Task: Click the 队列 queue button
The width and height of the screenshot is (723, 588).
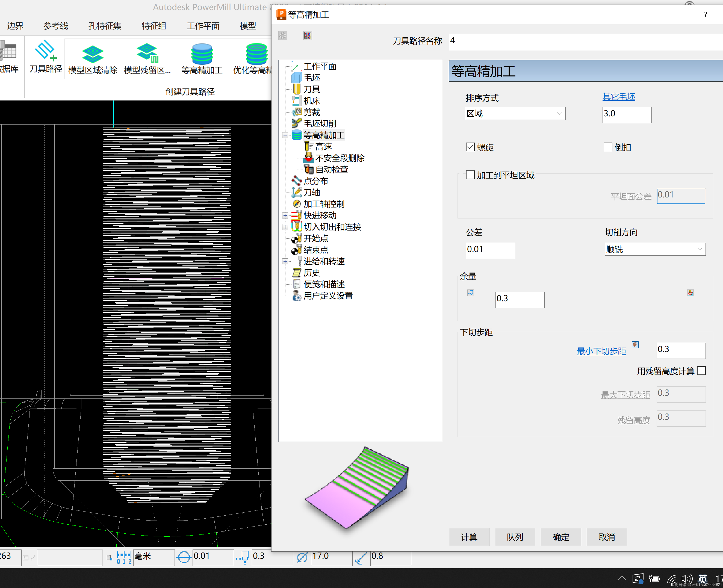Action: pos(515,537)
